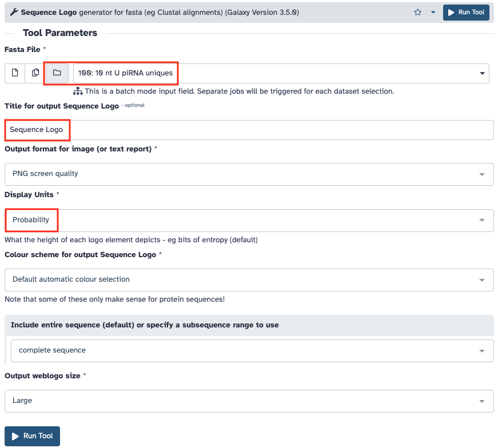Expand Output weblogo size Large dropdown
Viewport: 498px width, 448px height.
[x=249, y=401]
